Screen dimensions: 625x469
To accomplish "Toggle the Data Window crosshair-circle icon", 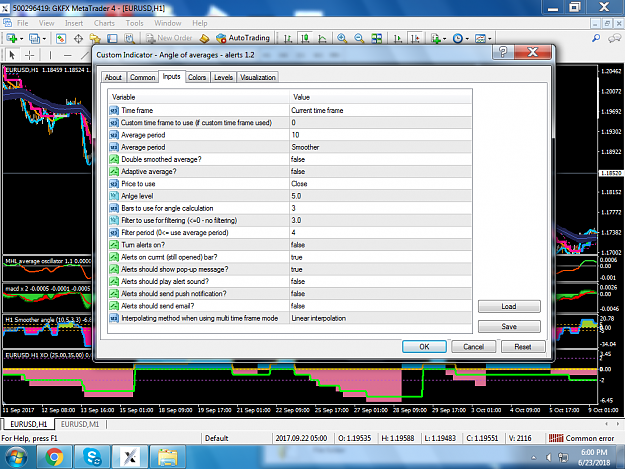I will (x=78, y=38).
